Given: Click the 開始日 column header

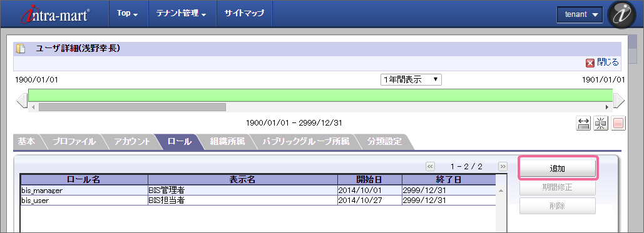Looking at the screenshot, I should coord(370,180).
